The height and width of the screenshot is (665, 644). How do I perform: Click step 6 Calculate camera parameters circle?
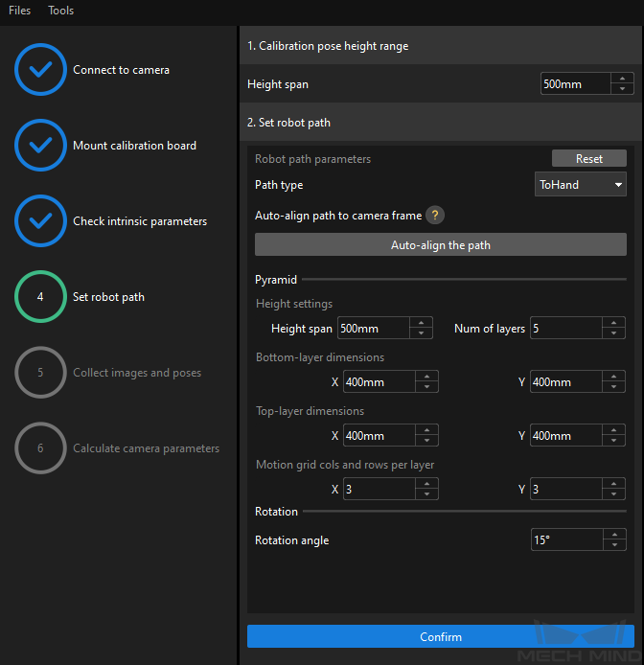[x=40, y=448]
